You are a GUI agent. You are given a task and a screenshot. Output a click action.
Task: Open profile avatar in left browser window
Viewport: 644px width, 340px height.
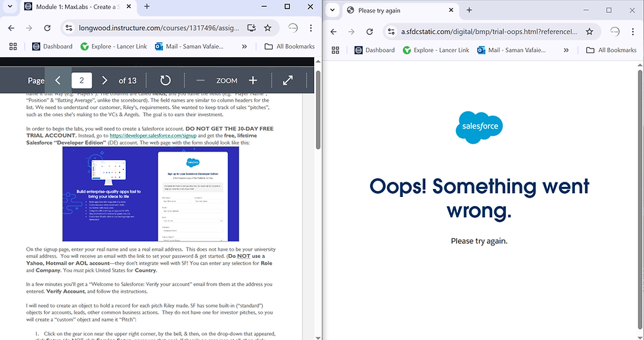click(293, 28)
